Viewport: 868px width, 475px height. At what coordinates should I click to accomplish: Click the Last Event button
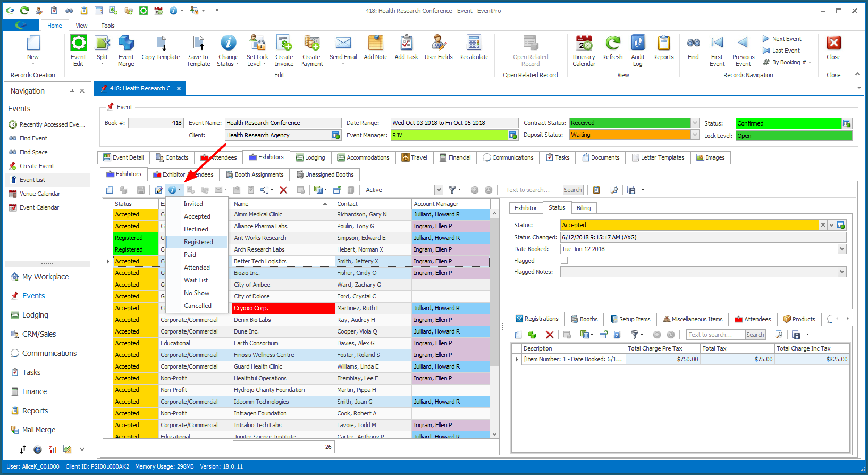781,51
